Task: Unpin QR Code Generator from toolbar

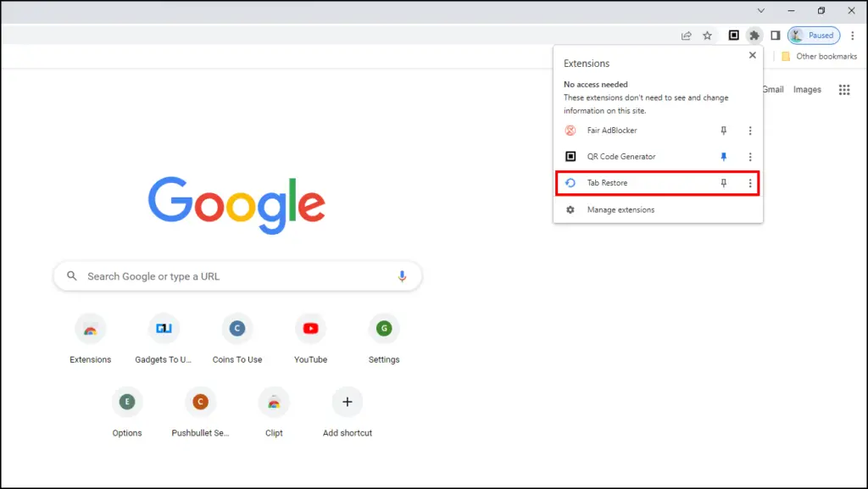Action: [724, 157]
